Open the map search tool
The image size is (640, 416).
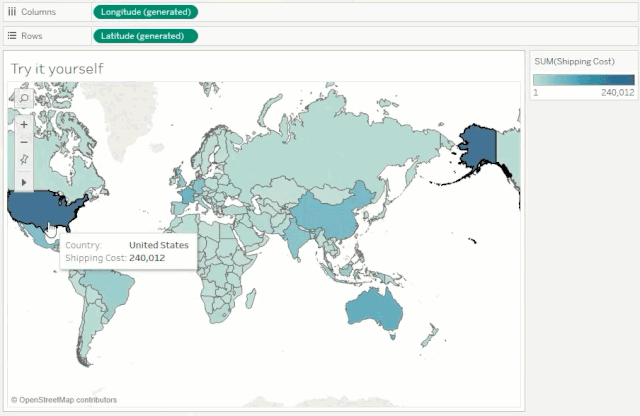[x=23, y=99]
